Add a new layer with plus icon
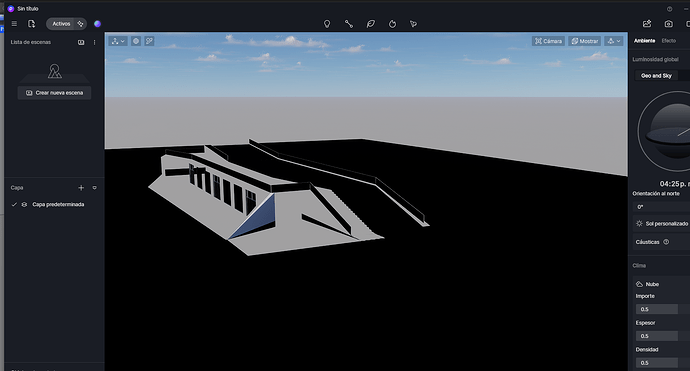 (81, 188)
